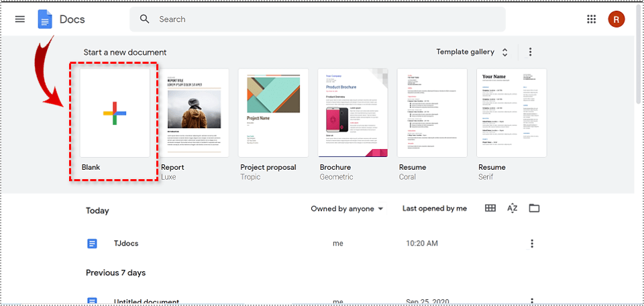Open the A-Z sort options
Screen dimensions: 644x306
point(513,209)
